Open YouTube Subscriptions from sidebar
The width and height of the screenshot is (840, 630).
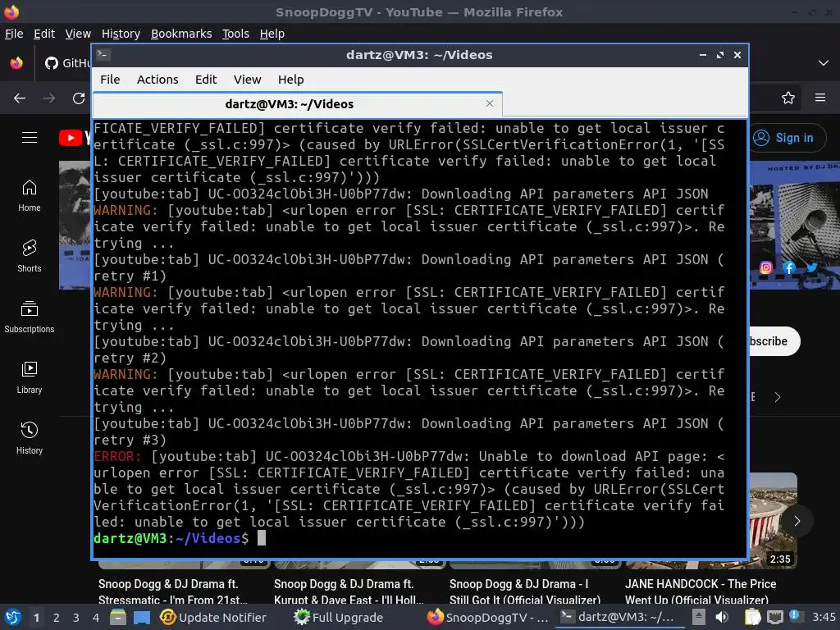30,317
